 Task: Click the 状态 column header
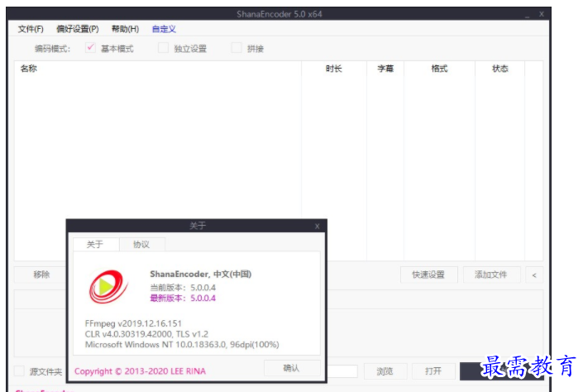(499, 69)
